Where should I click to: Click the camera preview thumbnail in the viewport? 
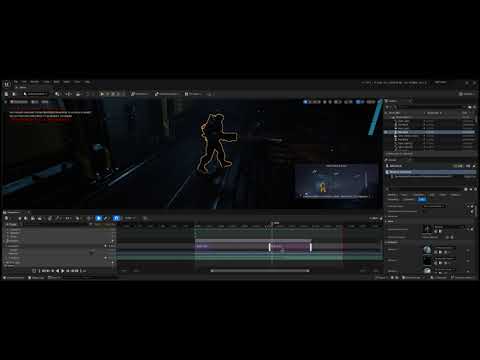point(336,181)
